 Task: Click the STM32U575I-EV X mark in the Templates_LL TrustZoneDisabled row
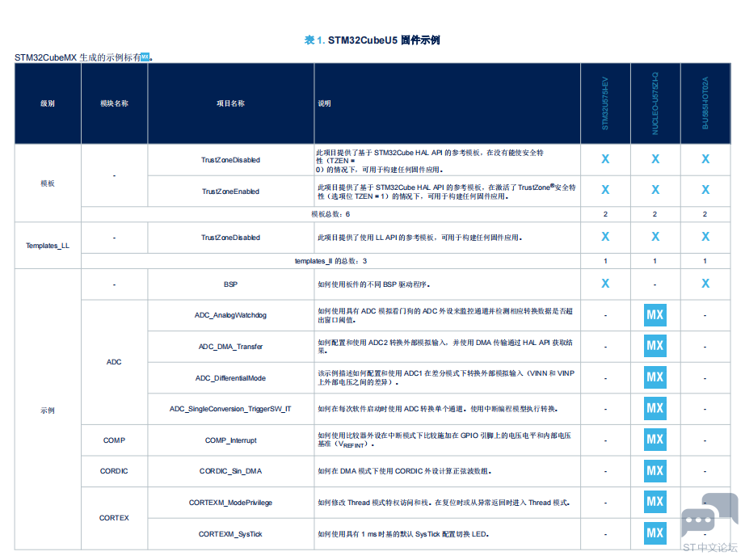tap(605, 237)
